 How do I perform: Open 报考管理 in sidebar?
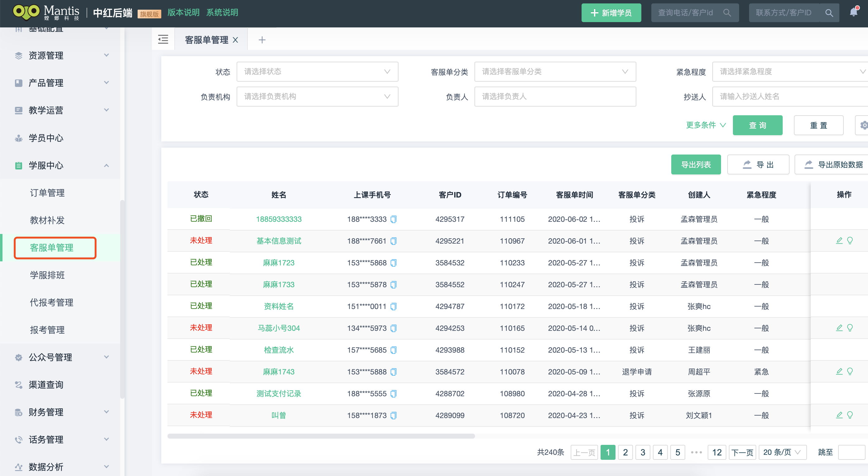click(47, 330)
